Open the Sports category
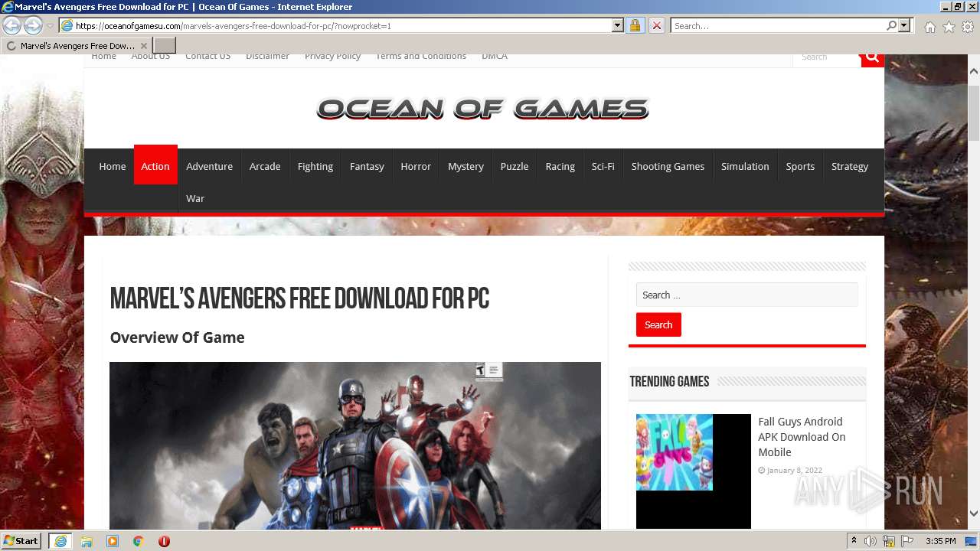 click(x=800, y=166)
